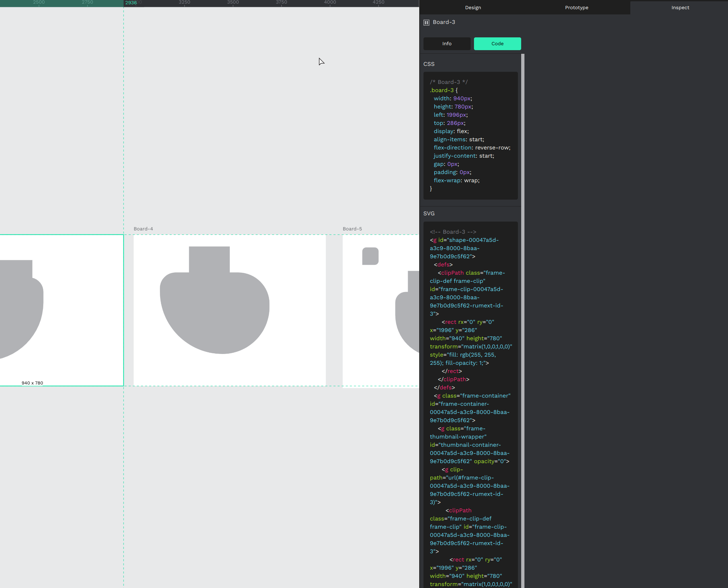This screenshot has height=588, width=728.
Task: Select the Inspect tab
Action: [x=680, y=8]
